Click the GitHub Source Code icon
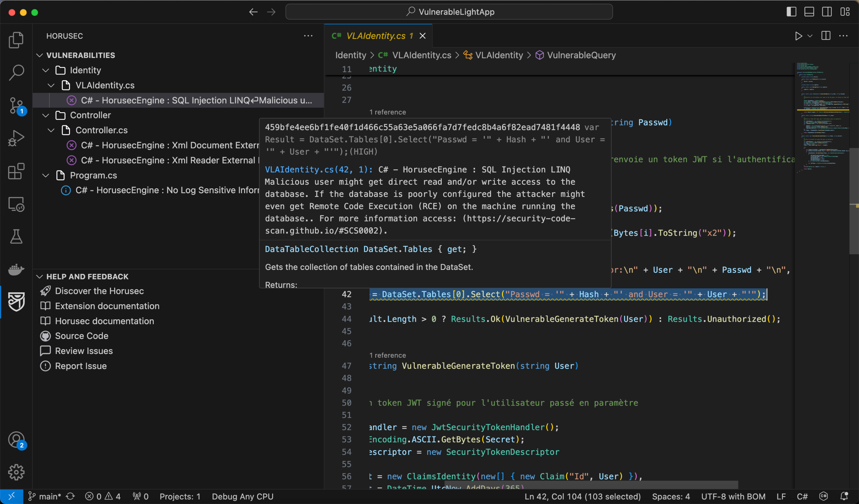859x504 pixels. coord(45,336)
